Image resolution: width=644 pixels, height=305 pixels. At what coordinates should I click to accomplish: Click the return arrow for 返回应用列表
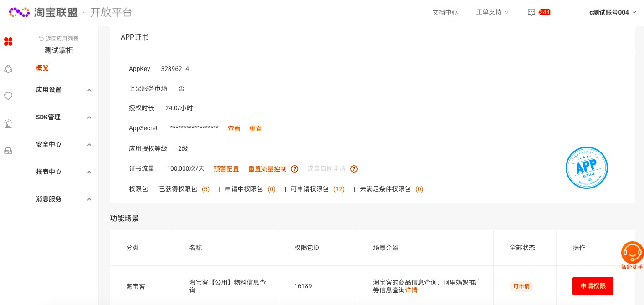point(41,39)
